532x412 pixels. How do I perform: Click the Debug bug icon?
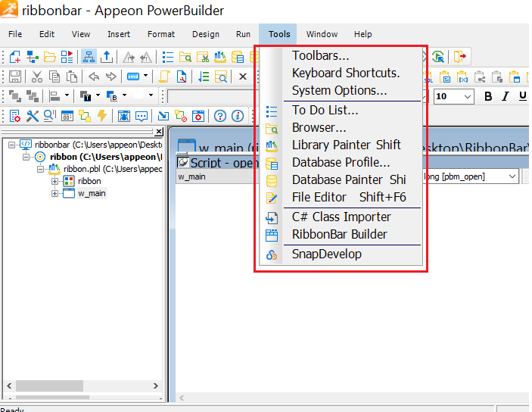coord(124,117)
